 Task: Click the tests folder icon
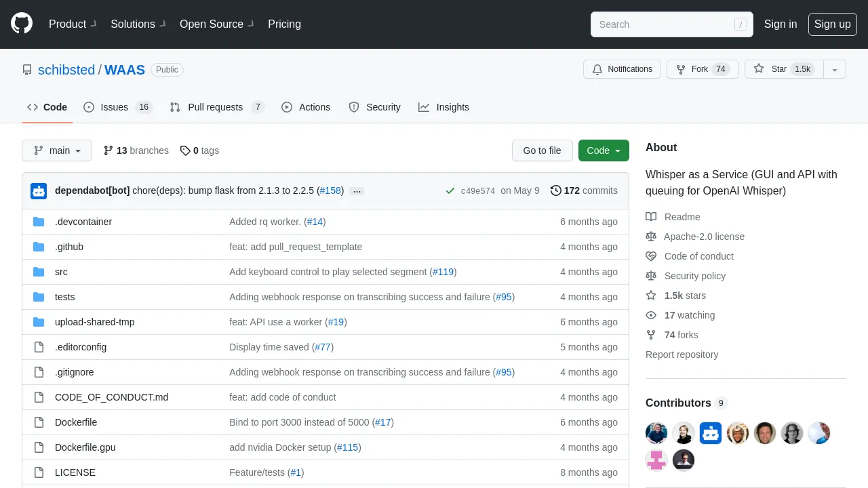[x=39, y=297]
